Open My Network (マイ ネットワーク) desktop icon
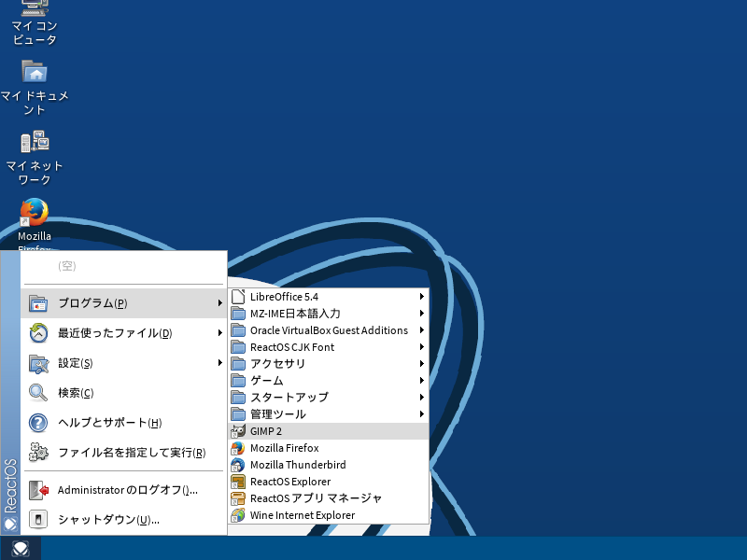The height and width of the screenshot is (560, 747). click(x=35, y=158)
